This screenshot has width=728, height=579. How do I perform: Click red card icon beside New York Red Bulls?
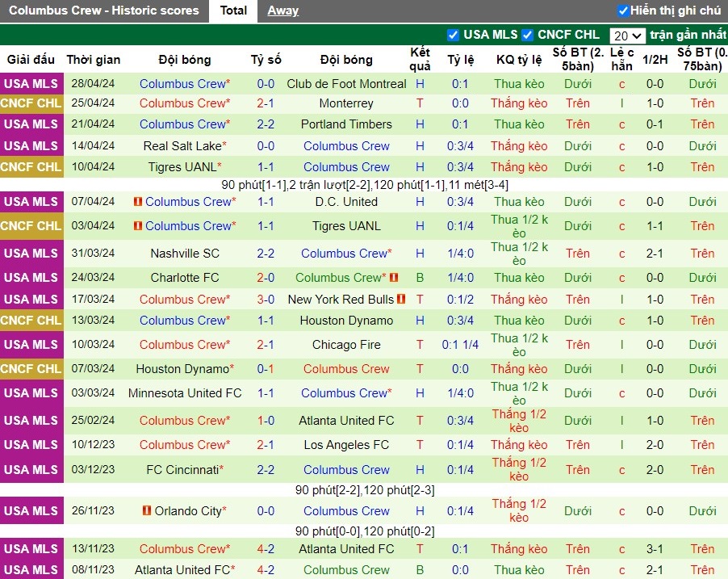tap(401, 299)
